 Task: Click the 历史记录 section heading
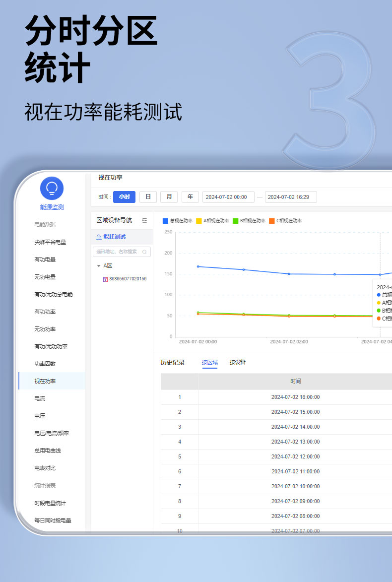tap(173, 363)
